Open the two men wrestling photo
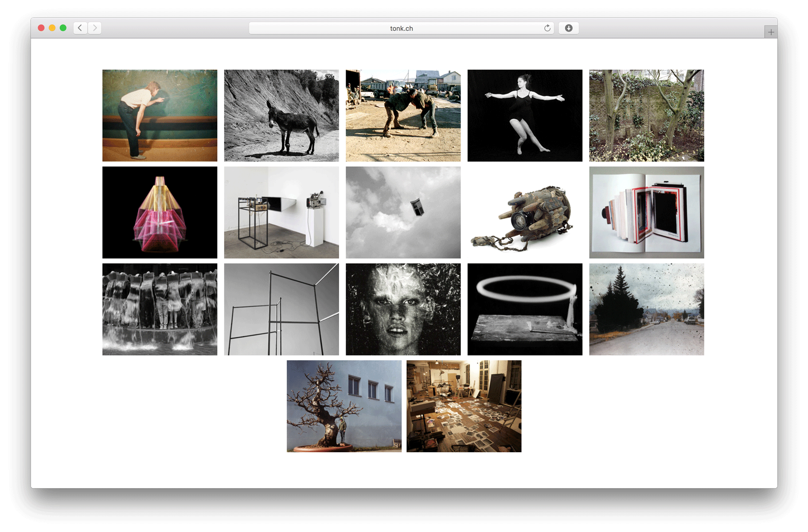Viewport: 808px width, 532px height. coord(403,115)
